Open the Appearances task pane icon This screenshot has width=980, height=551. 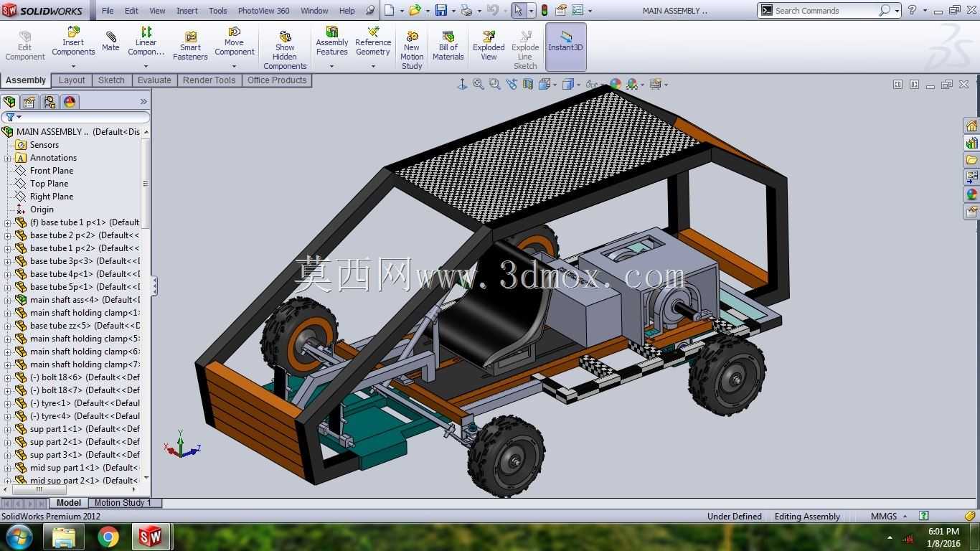[x=972, y=194]
